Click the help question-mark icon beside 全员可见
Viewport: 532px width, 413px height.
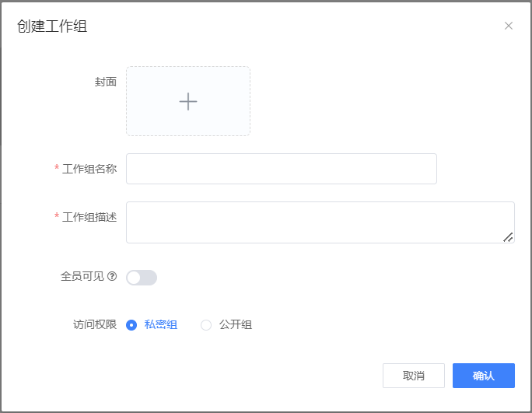[112, 276]
